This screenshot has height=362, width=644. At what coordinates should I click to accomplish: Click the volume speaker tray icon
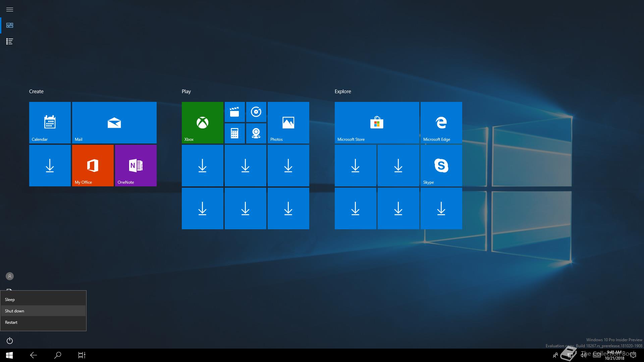[x=584, y=355]
